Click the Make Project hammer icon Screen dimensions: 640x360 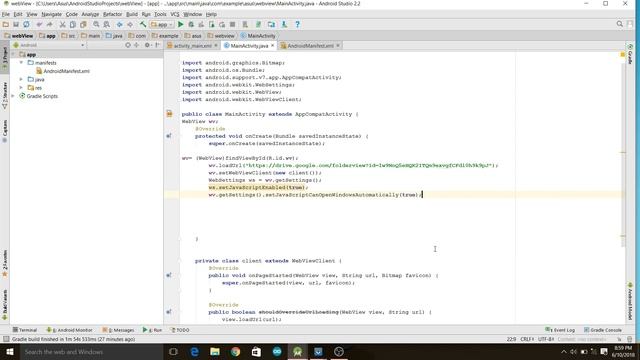coord(143,24)
